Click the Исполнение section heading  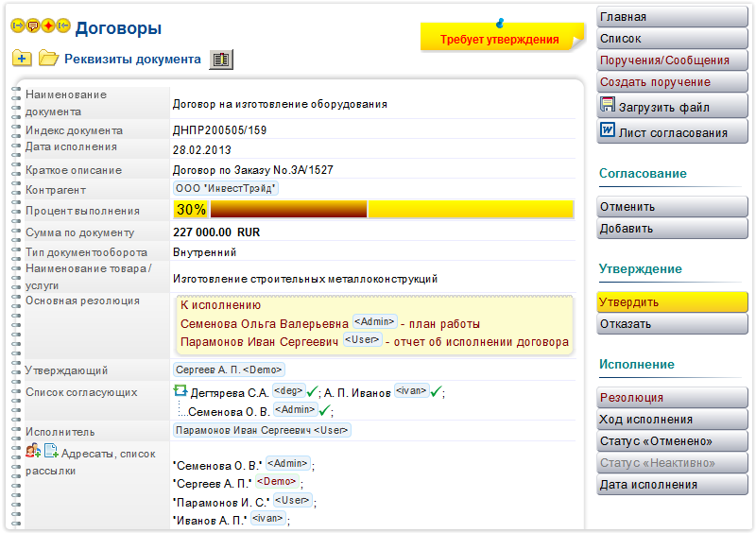click(x=636, y=364)
